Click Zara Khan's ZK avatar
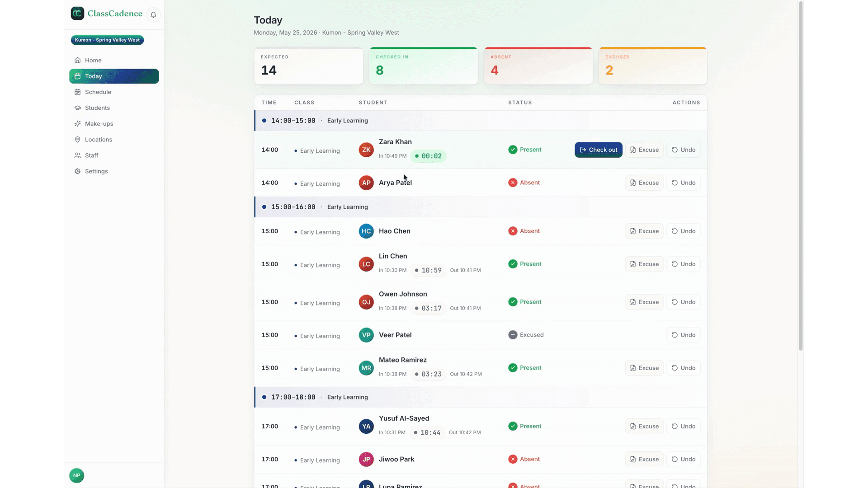The height and width of the screenshot is (488, 868). pos(366,150)
